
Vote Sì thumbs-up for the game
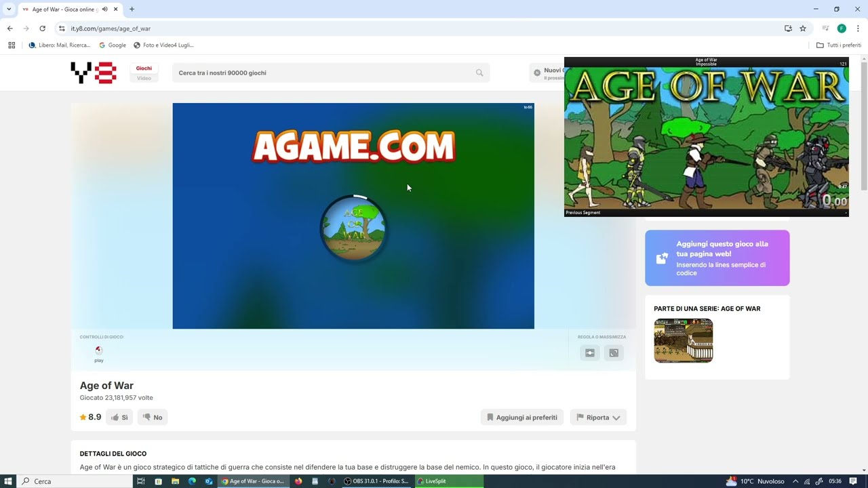119,418
